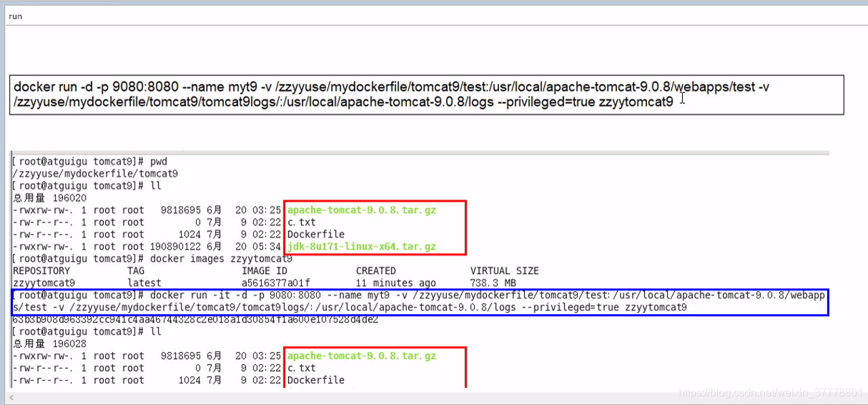
Task: Click "Dockerfile" listed under 总用量 196028
Action: [316, 381]
